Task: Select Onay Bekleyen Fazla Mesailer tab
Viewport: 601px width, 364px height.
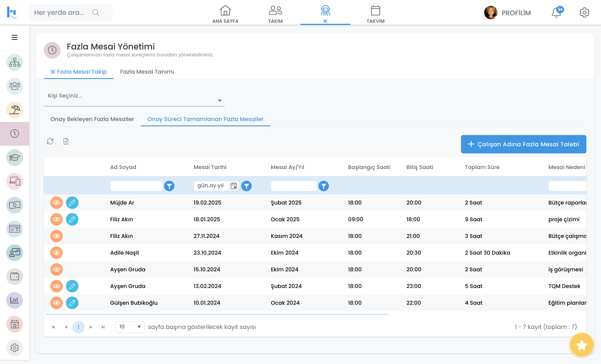Action: coord(92,119)
